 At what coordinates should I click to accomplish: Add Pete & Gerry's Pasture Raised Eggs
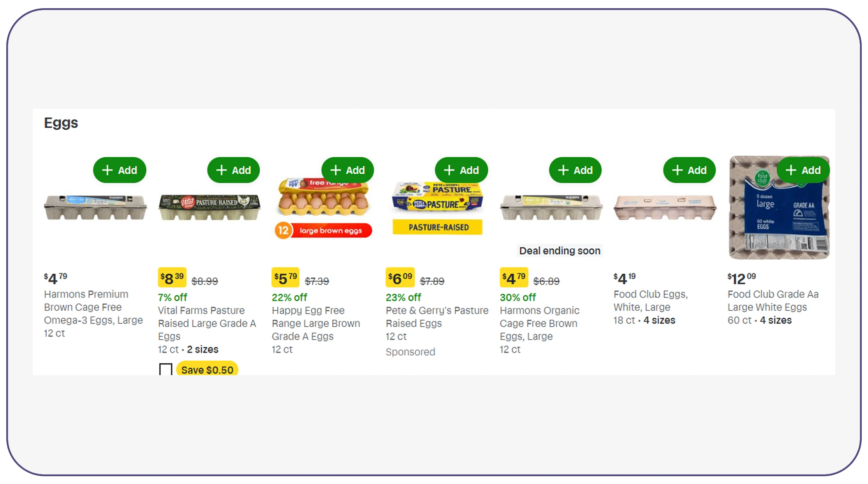pyautogui.click(x=461, y=170)
